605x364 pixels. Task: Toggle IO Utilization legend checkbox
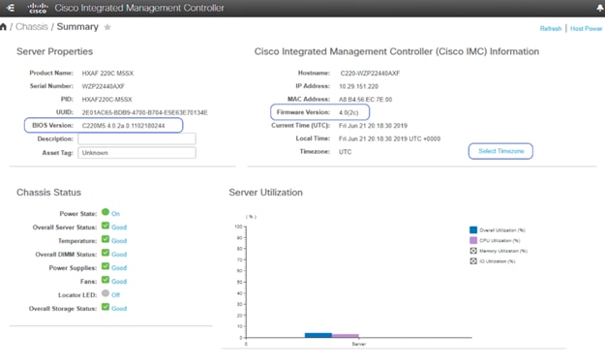[473, 261]
